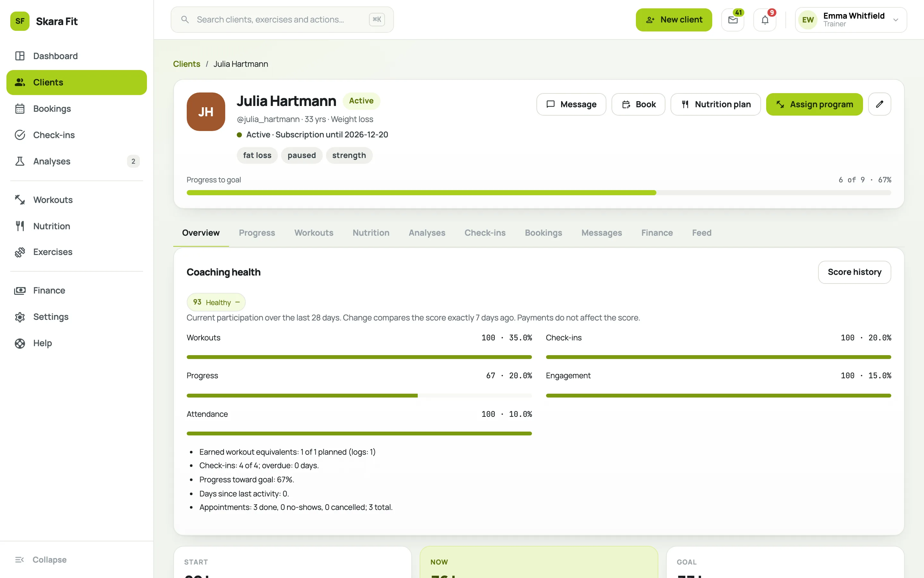The image size is (924, 578).
Task: Select the paused tag
Action: (301, 155)
